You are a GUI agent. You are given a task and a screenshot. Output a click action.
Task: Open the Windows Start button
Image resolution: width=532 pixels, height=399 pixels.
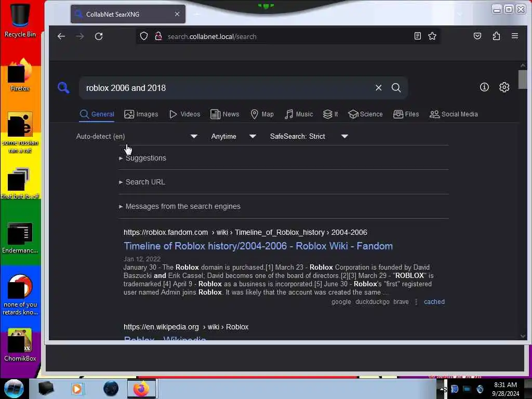click(14, 389)
